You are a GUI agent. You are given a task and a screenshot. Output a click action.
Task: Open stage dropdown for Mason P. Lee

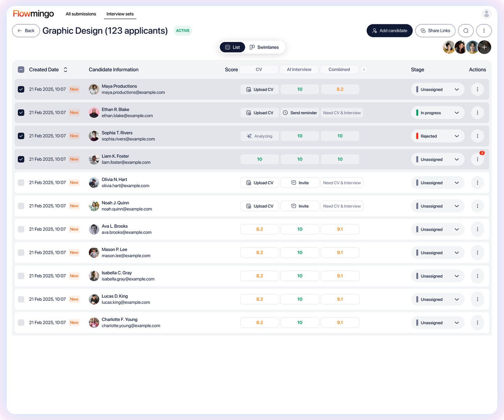point(438,253)
